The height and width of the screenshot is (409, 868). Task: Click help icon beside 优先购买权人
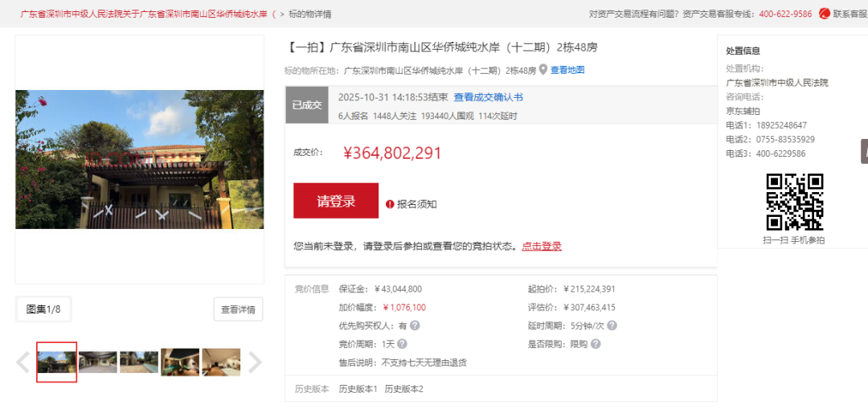(415, 325)
